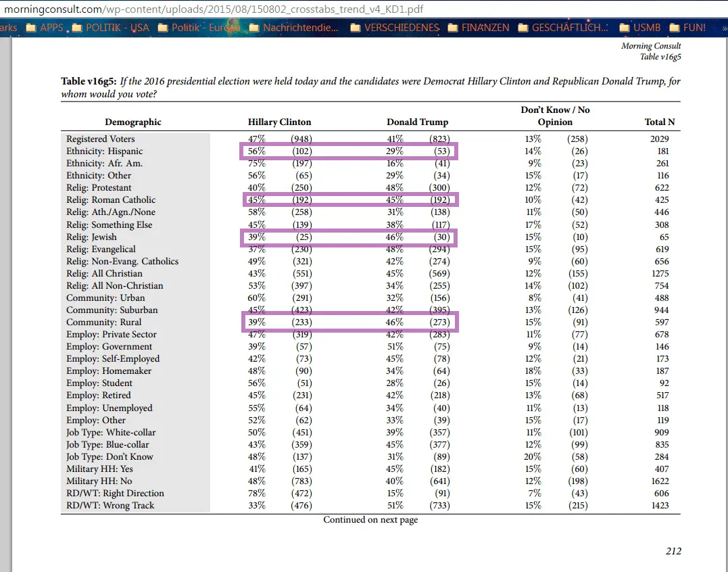Click the page number 212
This screenshot has width=728, height=572.
[673, 551]
